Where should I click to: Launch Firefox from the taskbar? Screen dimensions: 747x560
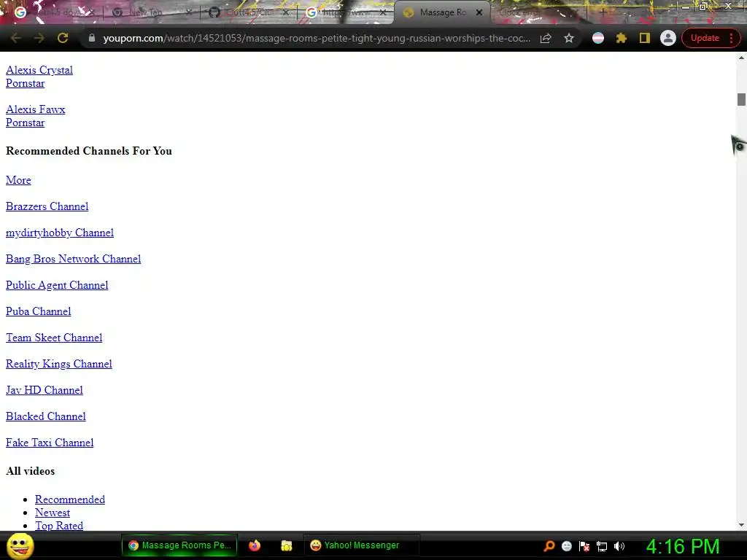tap(255, 545)
